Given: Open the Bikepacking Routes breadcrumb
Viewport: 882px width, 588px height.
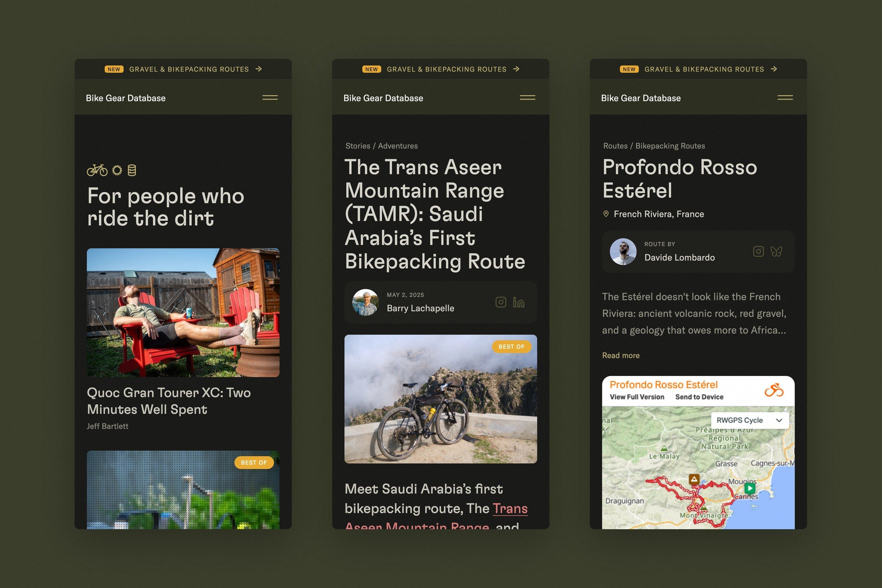Looking at the screenshot, I should click(x=670, y=146).
